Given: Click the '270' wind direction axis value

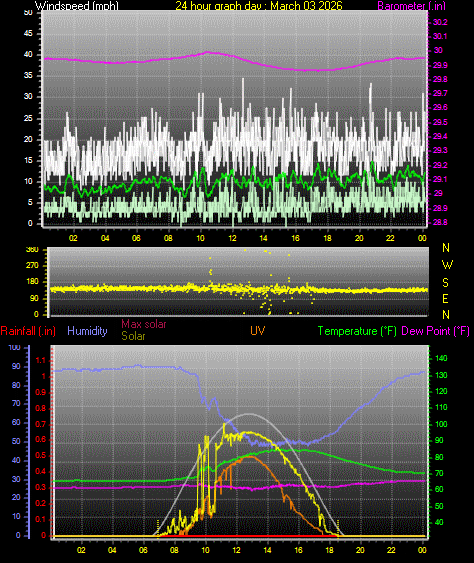Looking at the screenshot, I should tap(32, 266).
